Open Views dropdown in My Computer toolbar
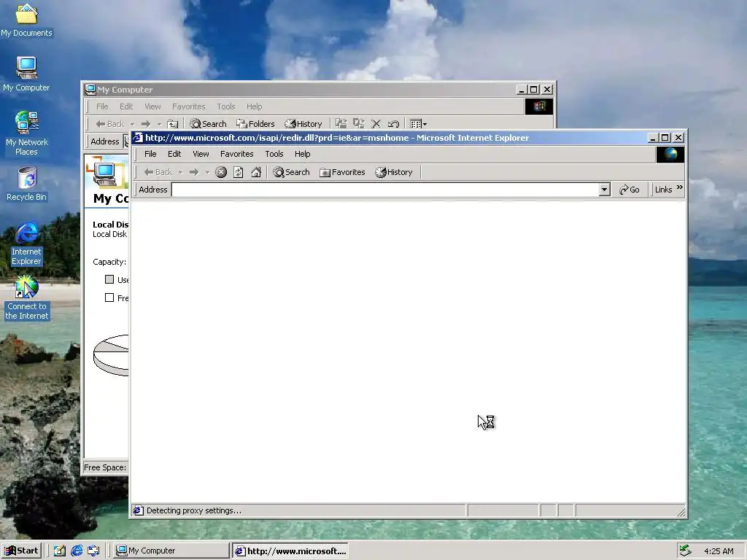The image size is (747, 560). [418, 124]
